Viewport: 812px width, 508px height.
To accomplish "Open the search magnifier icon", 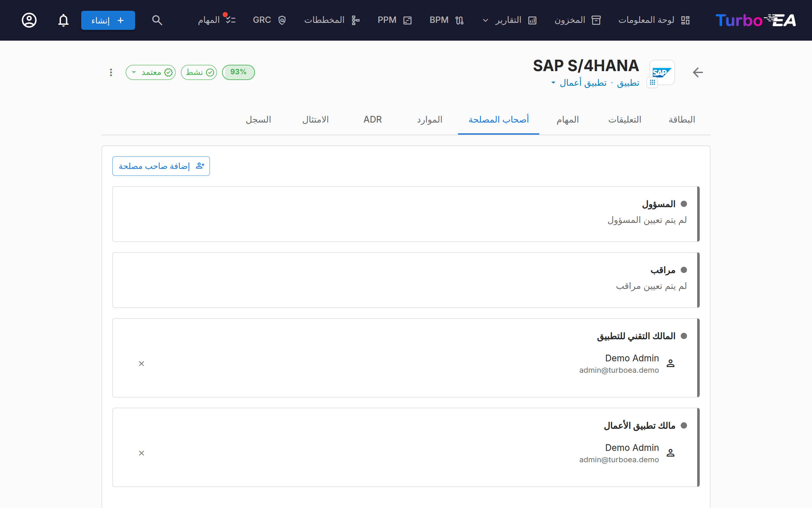I will click(x=157, y=20).
